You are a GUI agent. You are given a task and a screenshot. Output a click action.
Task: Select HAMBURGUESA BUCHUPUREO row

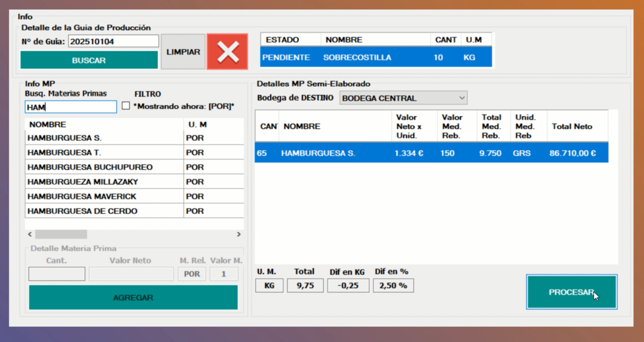tap(104, 167)
